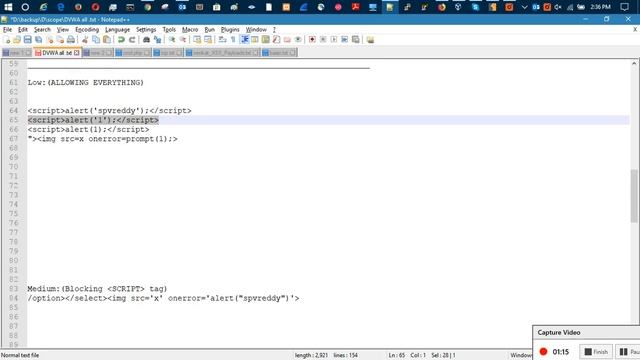Screen dimensions: 640x360
Task: Toggle file monitoring eye icon
Action: [298, 40]
